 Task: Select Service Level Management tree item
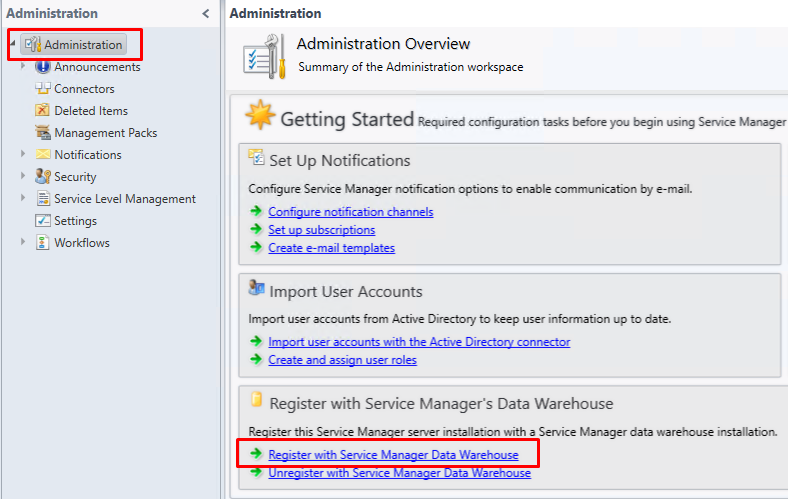coord(125,199)
